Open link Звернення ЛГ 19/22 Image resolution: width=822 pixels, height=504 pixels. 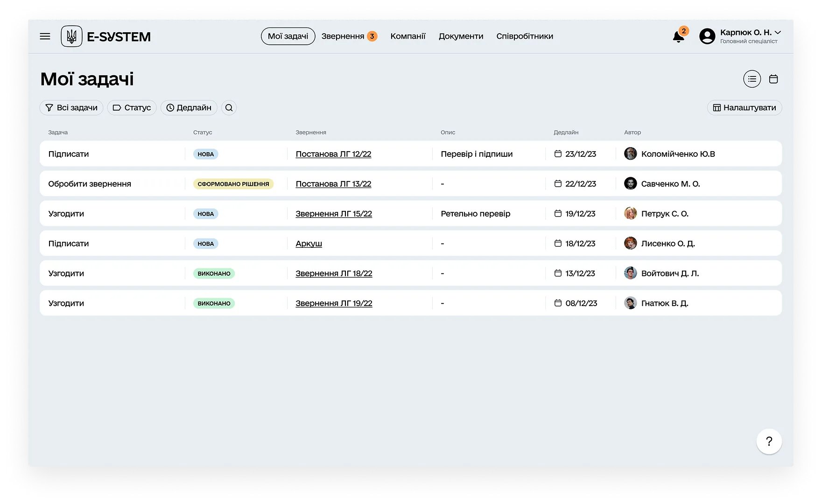pyautogui.click(x=334, y=303)
